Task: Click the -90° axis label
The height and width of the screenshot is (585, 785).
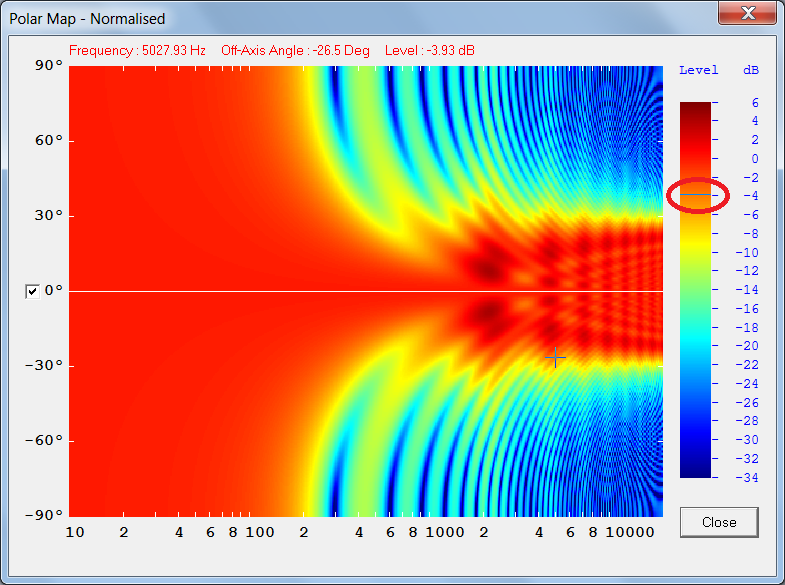Action: (44, 514)
